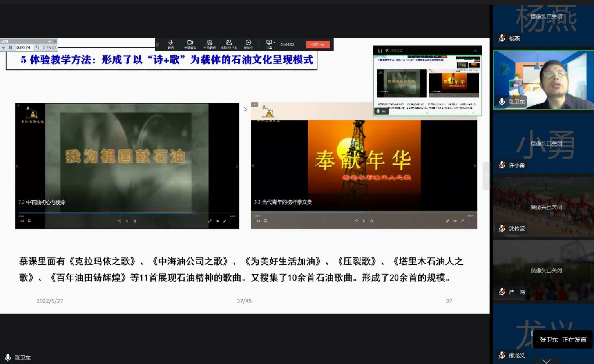Open members list (43/55)
The image size is (594, 364).
[x=229, y=43]
